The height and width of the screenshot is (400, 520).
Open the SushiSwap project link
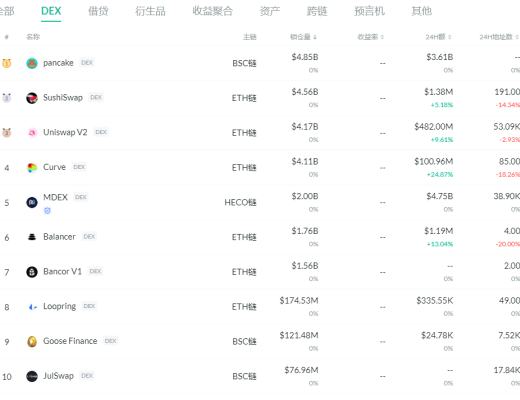coord(63,97)
